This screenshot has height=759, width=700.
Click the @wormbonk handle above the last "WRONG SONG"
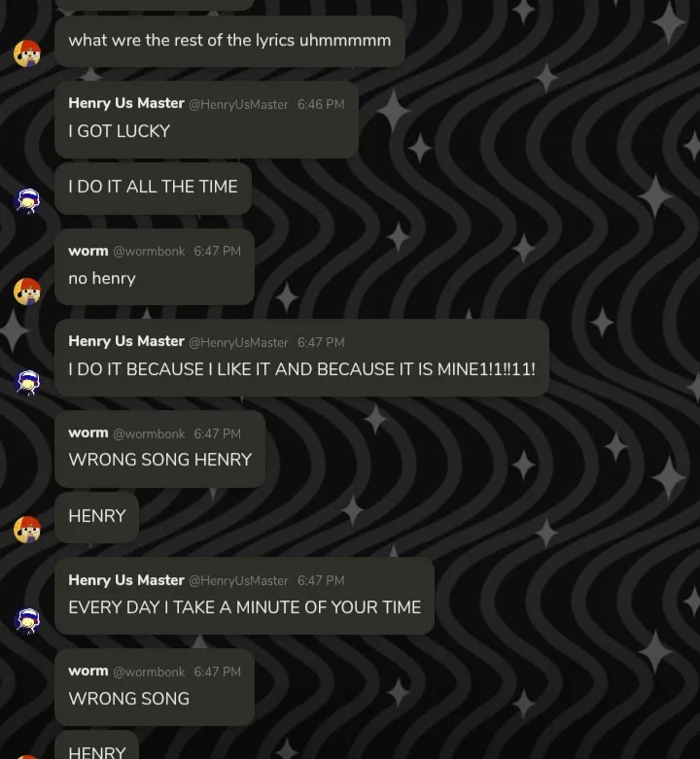pos(149,672)
